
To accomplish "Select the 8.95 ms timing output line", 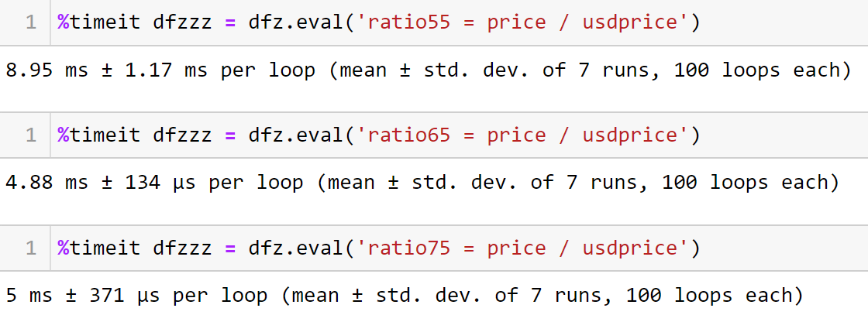I will [422, 70].
